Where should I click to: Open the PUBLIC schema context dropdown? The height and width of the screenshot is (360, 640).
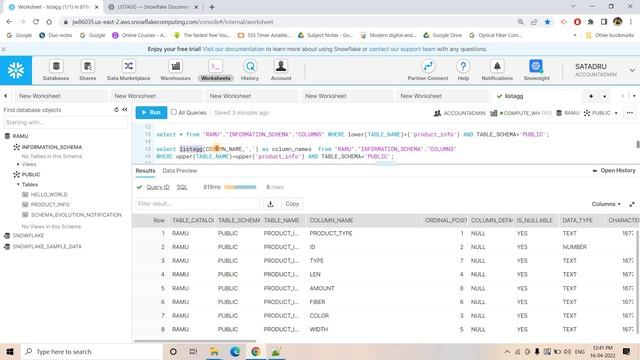[601, 113]
